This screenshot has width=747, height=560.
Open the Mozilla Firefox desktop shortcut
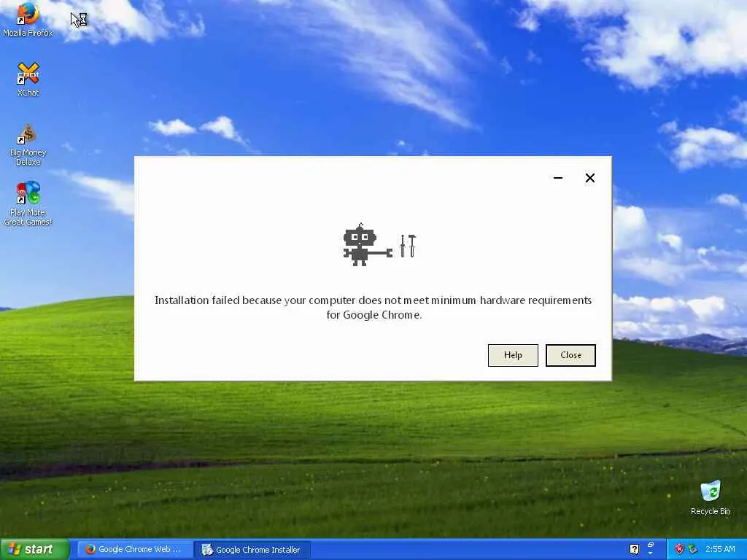tap(28, 19)
